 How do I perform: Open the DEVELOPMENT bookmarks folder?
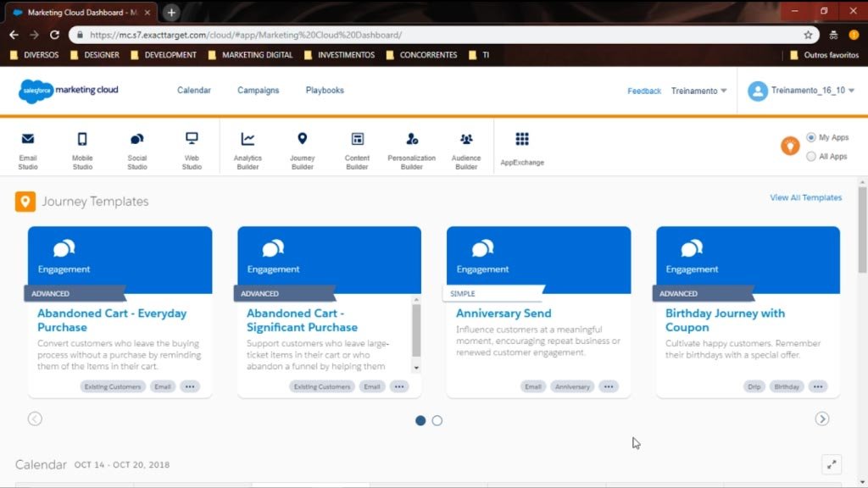[164, 55]
